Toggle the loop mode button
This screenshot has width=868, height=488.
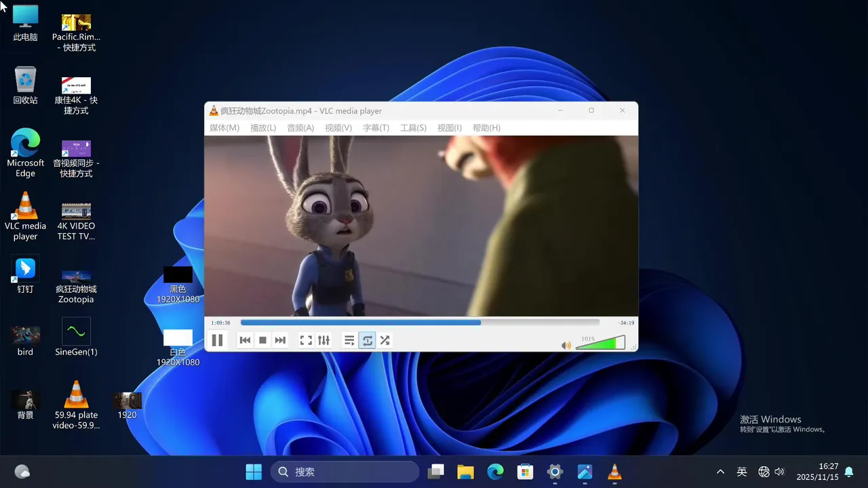(367, 340)
